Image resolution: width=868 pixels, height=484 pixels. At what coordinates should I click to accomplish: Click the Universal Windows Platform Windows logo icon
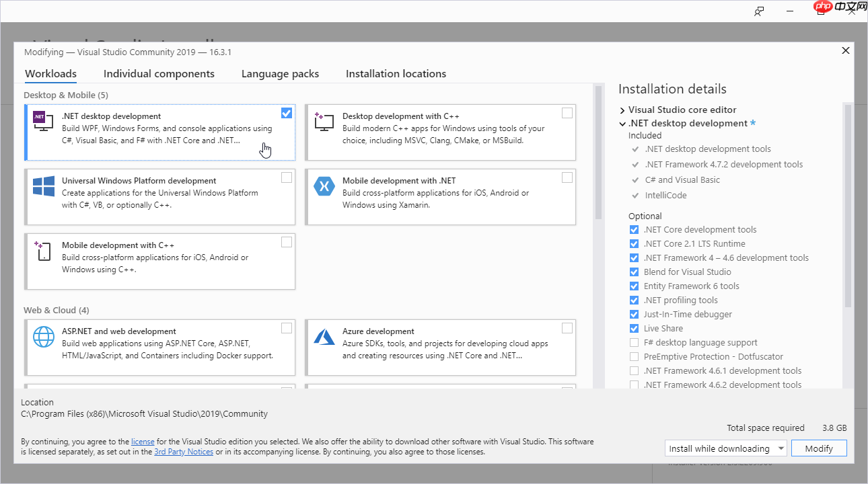[43, 186]
